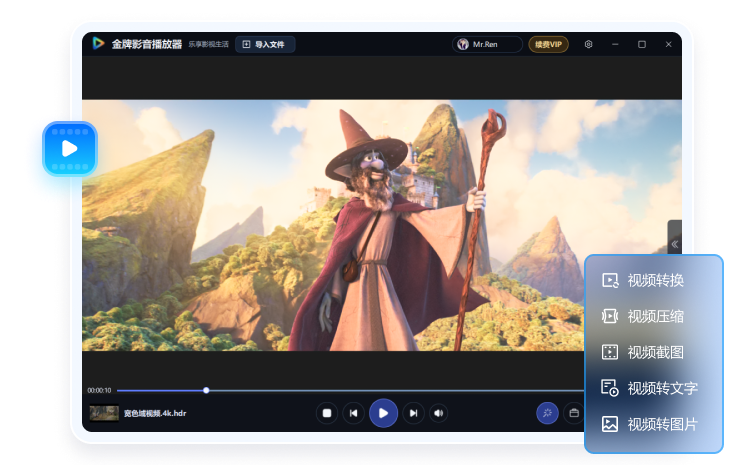This screenshot has height=465, width=756.
Task: Choose 视频转图片 menu entry
Action: (654, 424)
